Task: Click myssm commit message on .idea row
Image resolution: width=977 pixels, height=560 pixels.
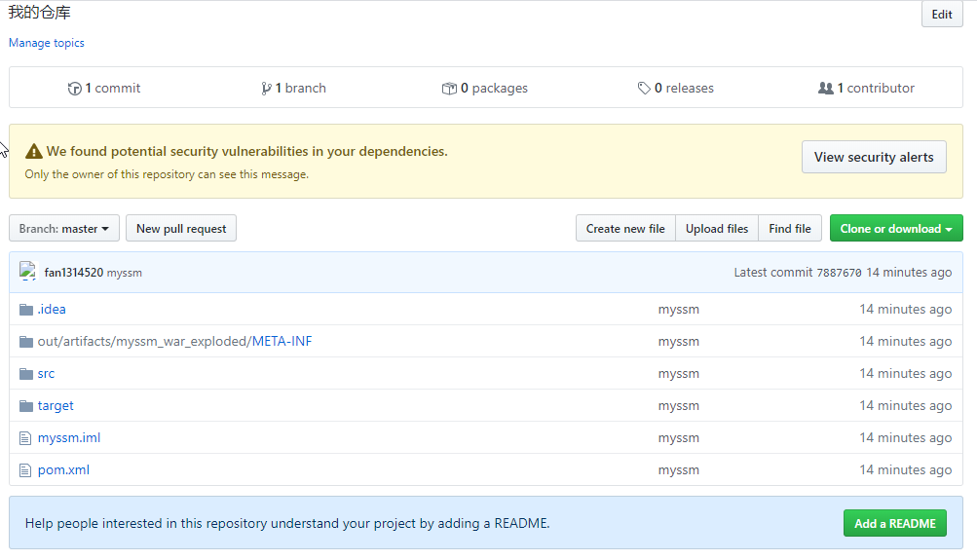Action: pos(679,310)
